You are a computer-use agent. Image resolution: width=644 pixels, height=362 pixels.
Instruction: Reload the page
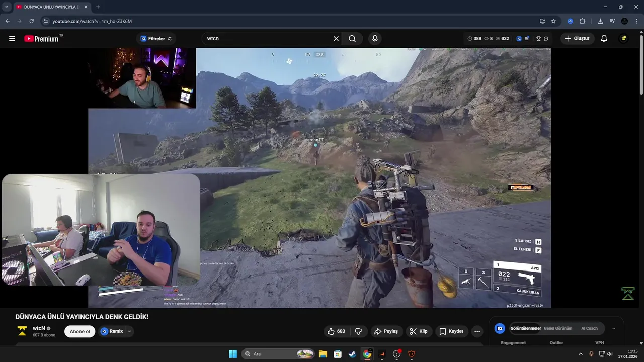point(31,21)
